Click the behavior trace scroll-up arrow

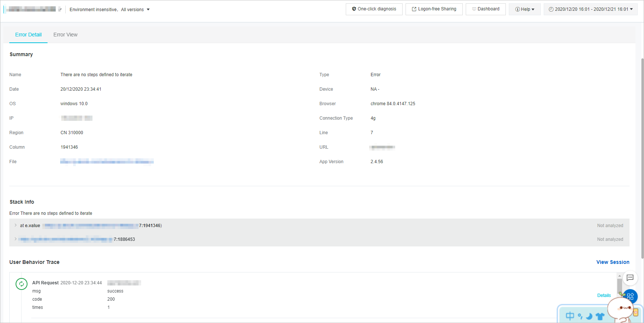click(619, 276)
